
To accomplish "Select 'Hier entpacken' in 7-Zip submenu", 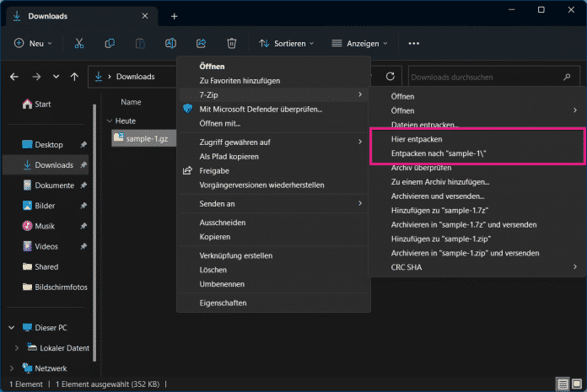I will click(x=417, y=137).
